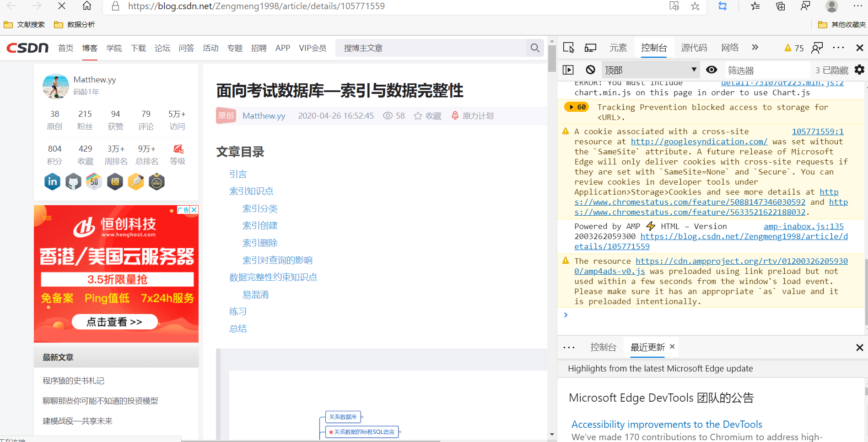
Task: Select the 控制台 tab in bottom drawer
Action: (x=603, y=347)
